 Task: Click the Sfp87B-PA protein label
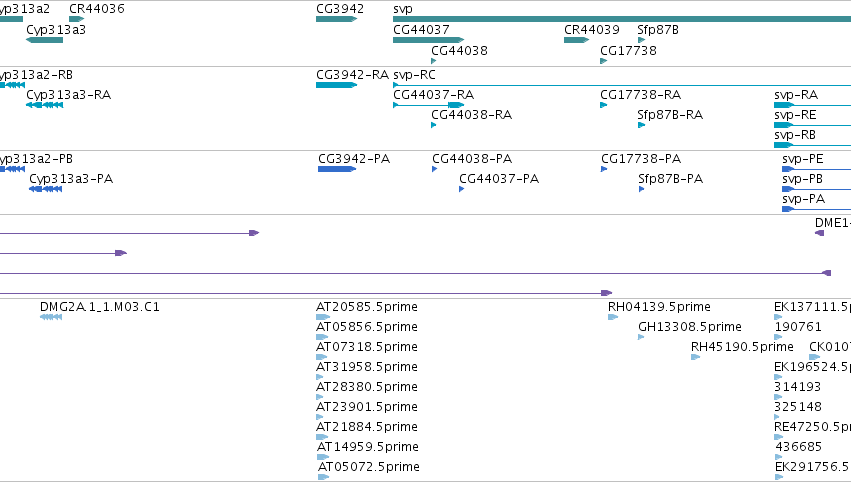point(670,179)
